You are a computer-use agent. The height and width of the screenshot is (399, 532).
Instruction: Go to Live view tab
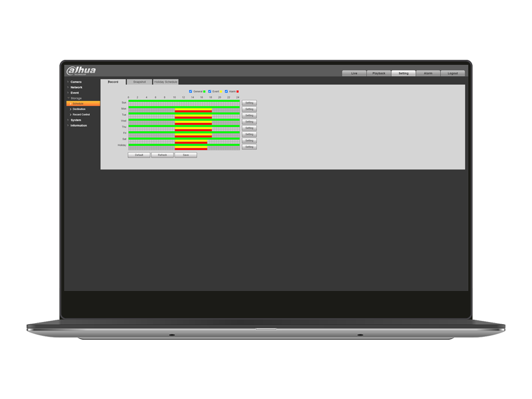[x=354, y=73]
